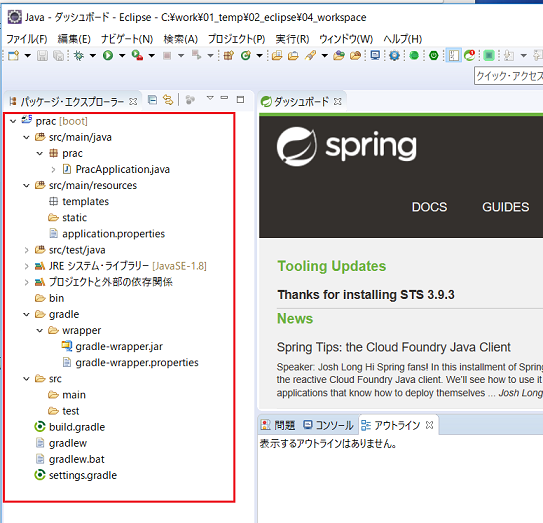Click the blue gear toolbar icon
Viewport: 543px width, 523px height.
pyautogui.click(x=394, y=55)
